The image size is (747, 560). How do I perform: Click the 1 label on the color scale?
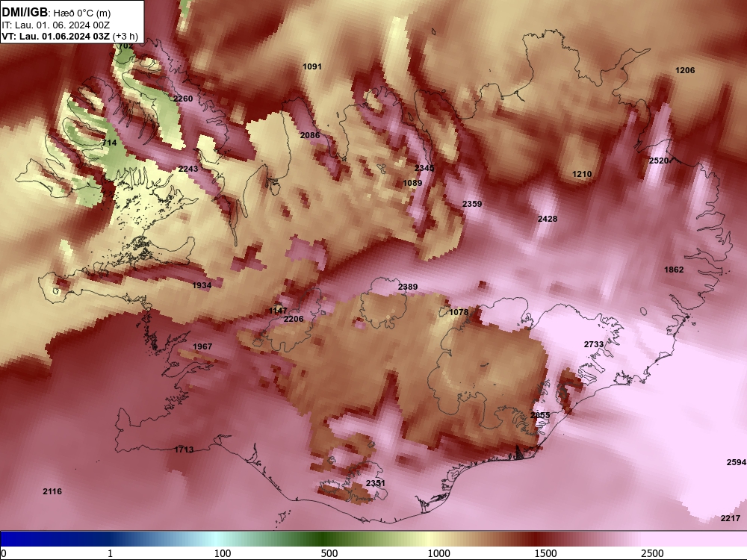point(110,553)
